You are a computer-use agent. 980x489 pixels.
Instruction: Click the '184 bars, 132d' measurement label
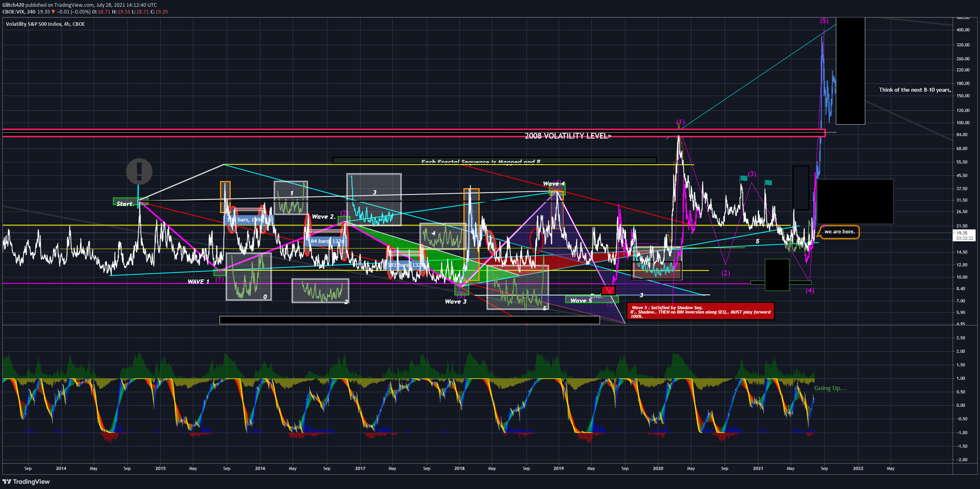326,241
